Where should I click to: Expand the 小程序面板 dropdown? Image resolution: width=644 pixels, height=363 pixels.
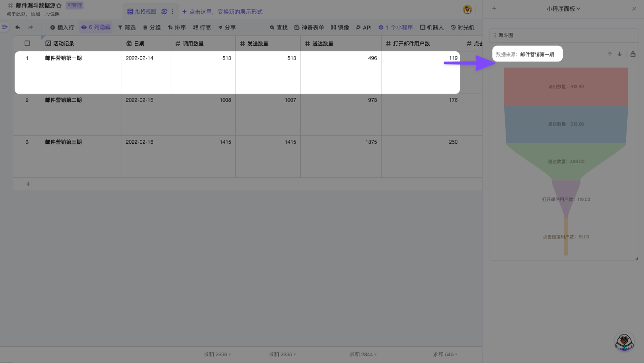[563, 8]
